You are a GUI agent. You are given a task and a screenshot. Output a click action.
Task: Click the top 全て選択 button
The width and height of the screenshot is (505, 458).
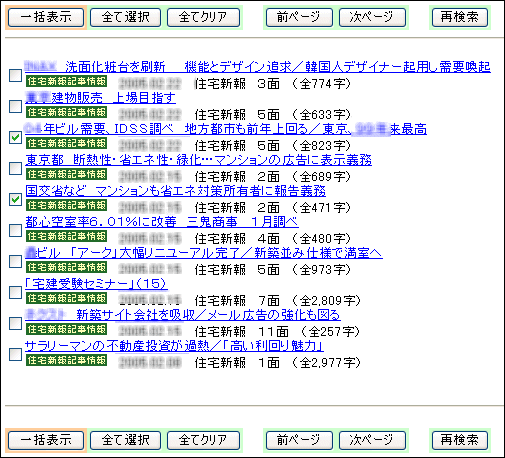(125, 17)
